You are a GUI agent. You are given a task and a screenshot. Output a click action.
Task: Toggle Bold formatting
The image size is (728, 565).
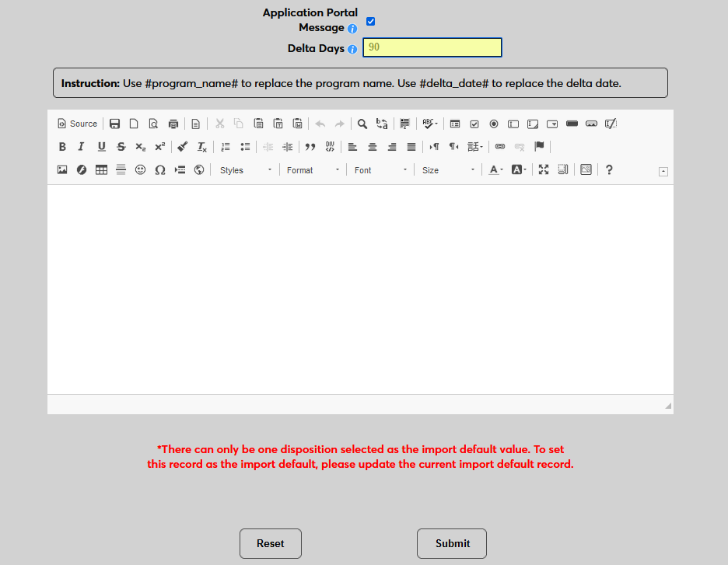point(62,147)
